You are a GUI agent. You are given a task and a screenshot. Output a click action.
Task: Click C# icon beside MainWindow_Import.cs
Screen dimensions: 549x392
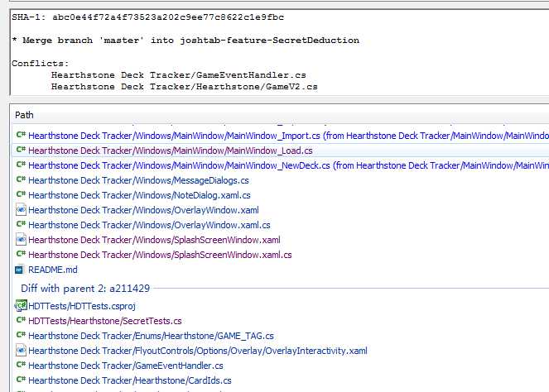coord(21,136)
